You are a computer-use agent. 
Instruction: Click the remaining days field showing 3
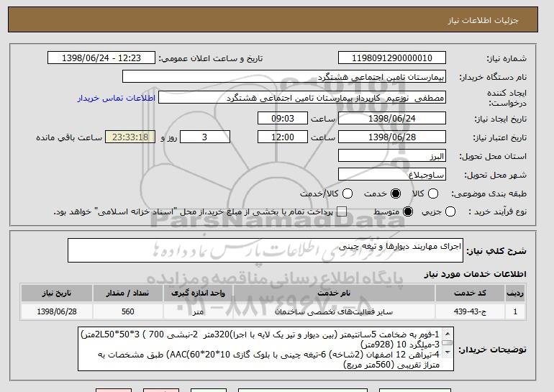tap(205, 137)
